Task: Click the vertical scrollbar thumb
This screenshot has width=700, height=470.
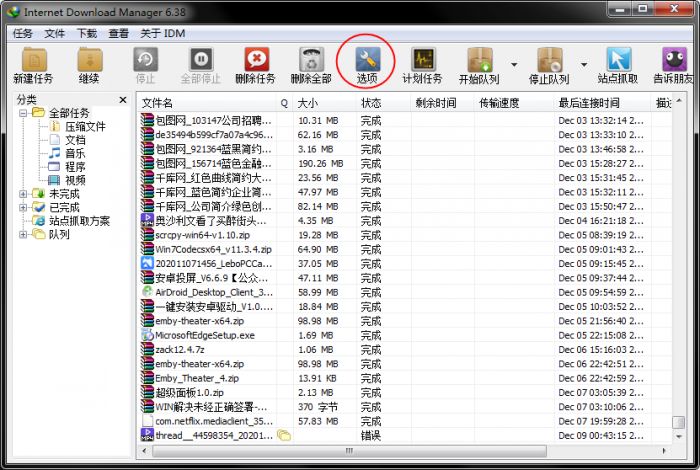Action: tap(679, 422)
